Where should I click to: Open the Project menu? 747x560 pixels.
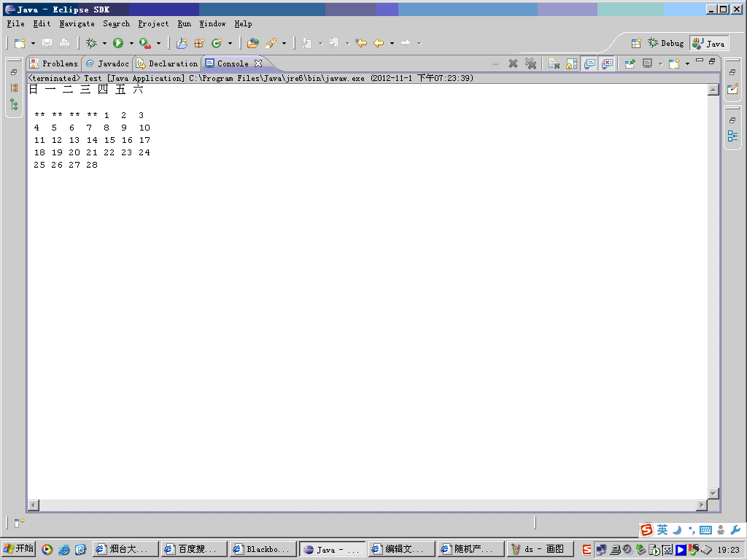153,23
